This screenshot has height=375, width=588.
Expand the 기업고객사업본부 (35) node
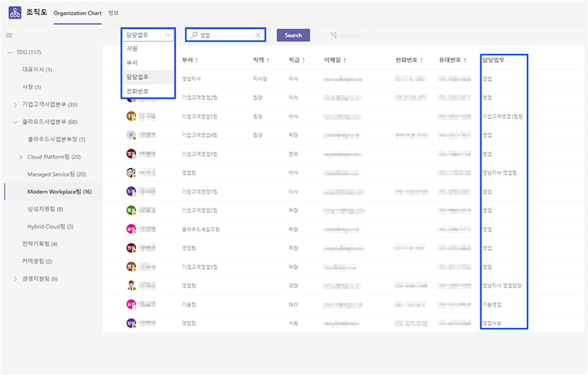(x=16, y=105)
